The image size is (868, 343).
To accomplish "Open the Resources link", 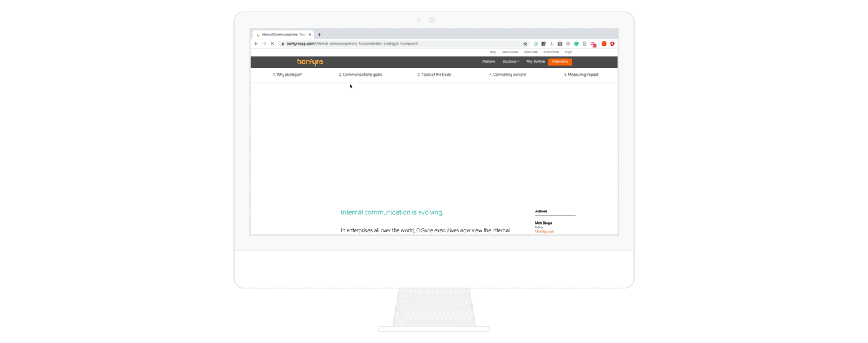I will coord(530,52).
